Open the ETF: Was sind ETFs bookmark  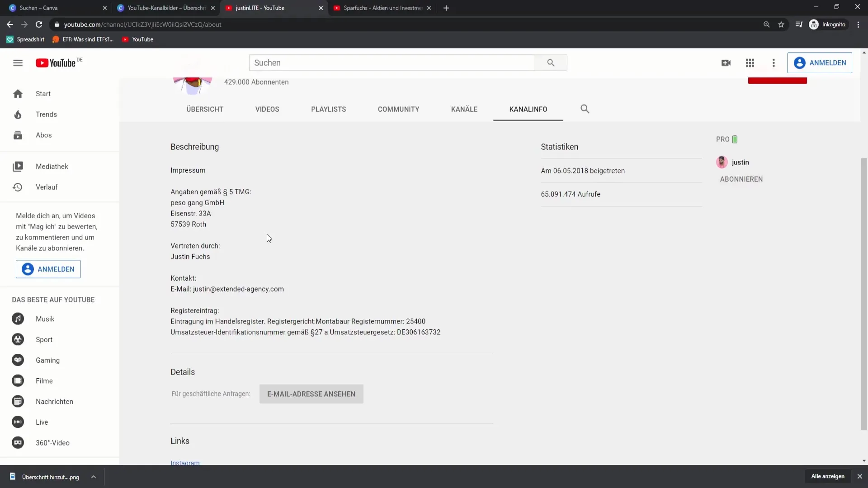click(83, 39)
